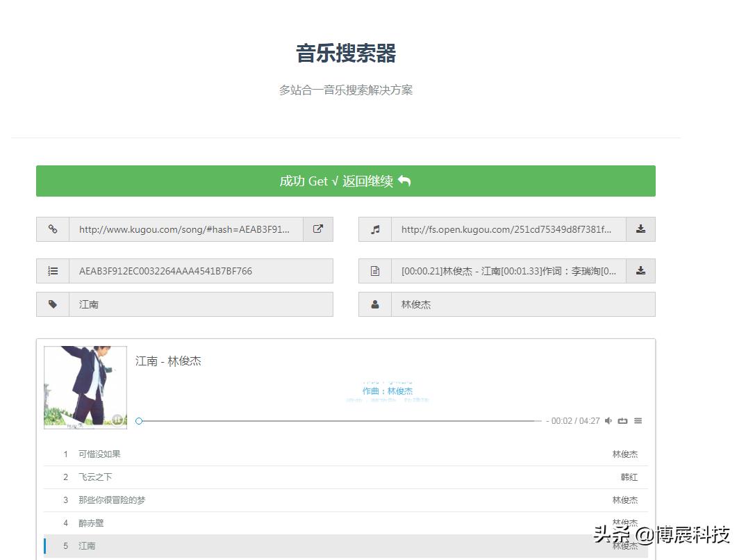
Task: Click the link icon beside the Kugou song URL
Action: pos(53,229)
